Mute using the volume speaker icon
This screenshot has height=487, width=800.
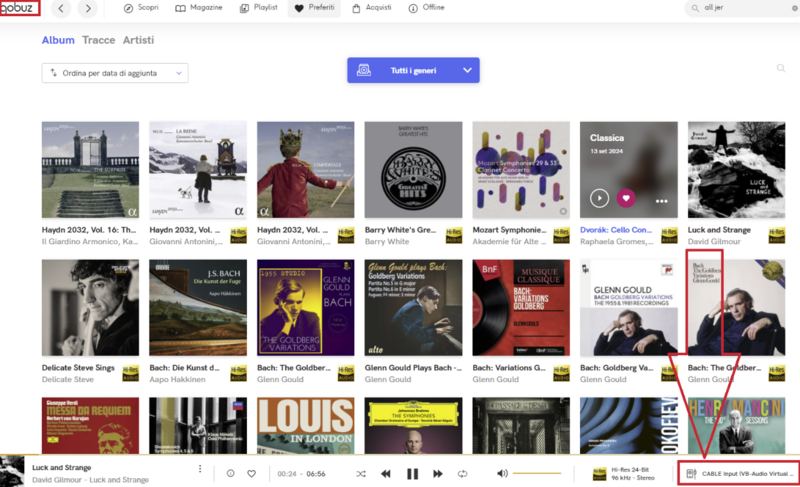pos(502,473)
